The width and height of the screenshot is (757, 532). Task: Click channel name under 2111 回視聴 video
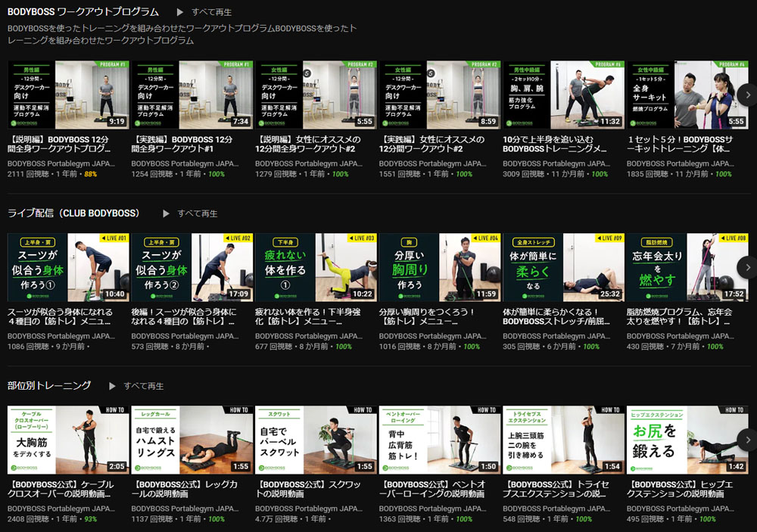point(61,163)
